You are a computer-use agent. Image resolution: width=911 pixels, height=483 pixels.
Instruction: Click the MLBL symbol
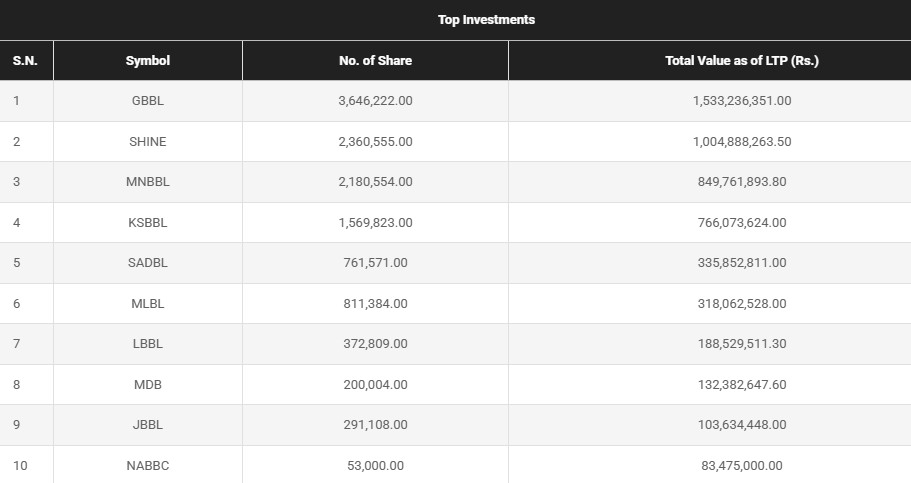pyautogui.click(x=148, y=304)
